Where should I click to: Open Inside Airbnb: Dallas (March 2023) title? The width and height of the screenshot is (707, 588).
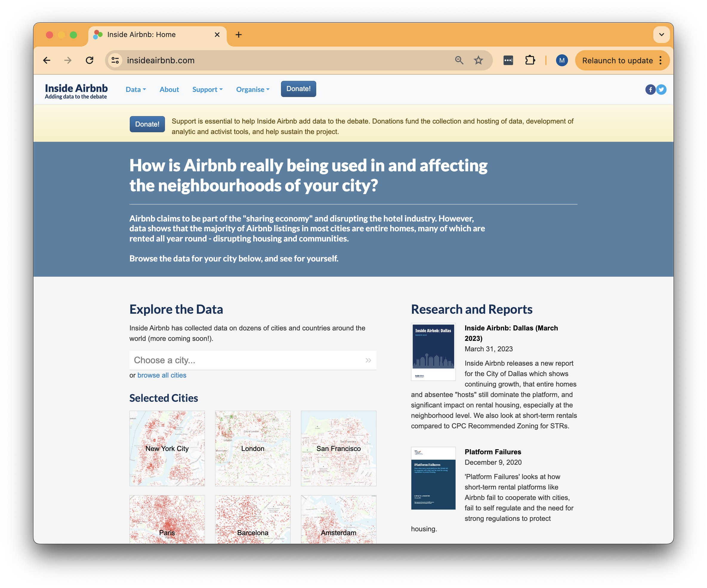511,333
